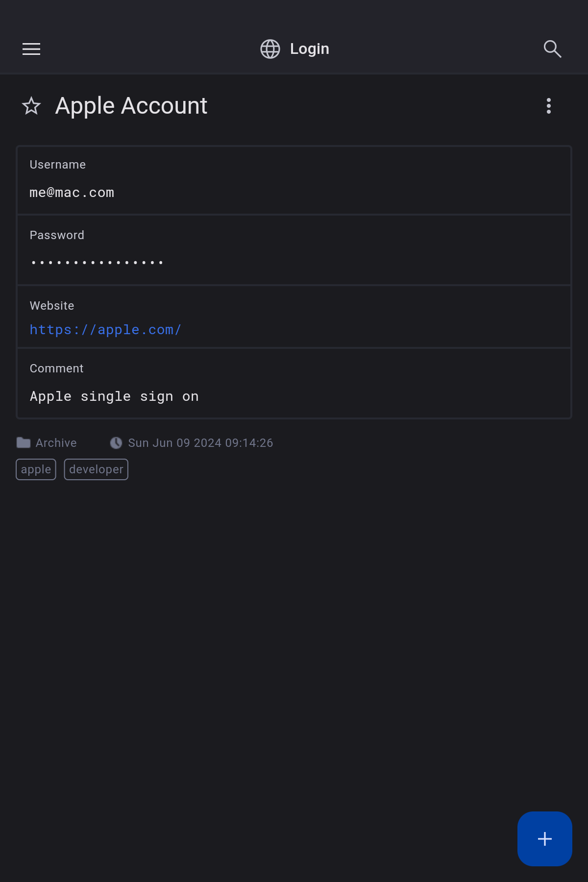This screenshot has height=882, width=588.
Task: Click the Username field label
Action: pyautogui.click(x=58, y=165)
